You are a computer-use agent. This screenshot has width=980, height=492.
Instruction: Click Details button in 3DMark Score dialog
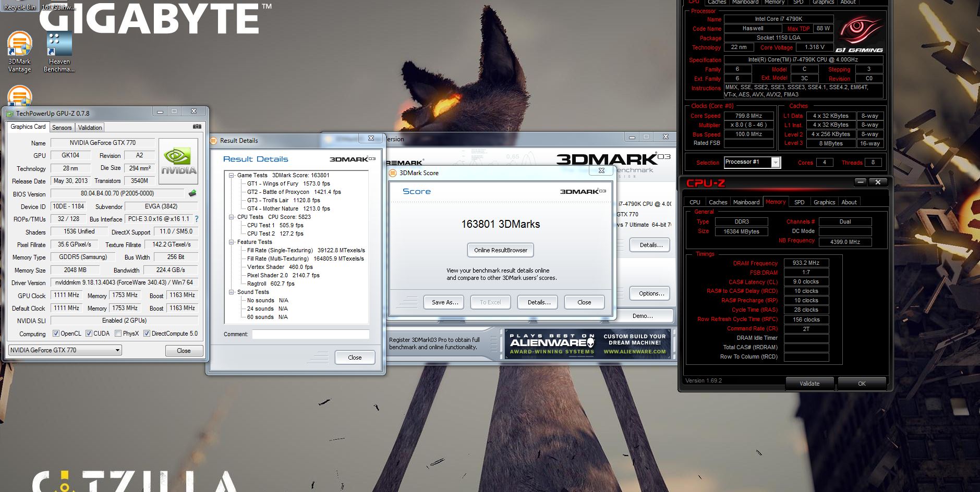(539, 302)
